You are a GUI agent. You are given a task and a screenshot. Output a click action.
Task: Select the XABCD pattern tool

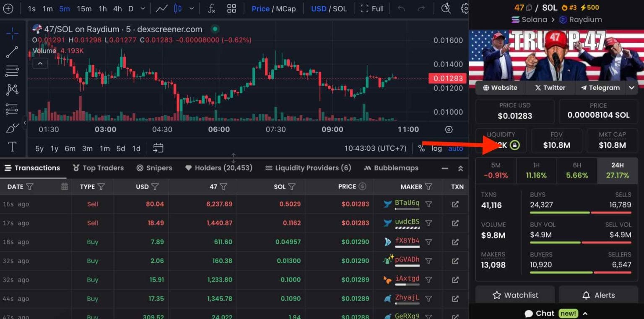click(13, 89)
